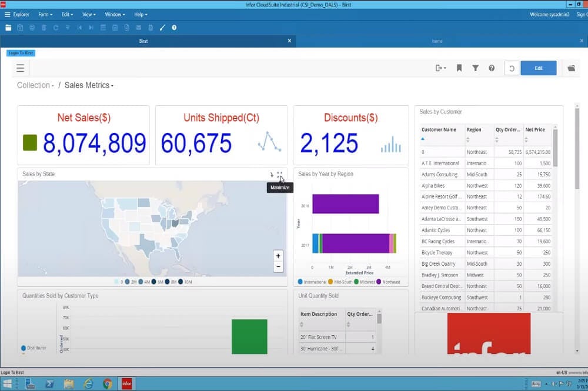Click the purple 2016 Northeast bar

click(345, 204)
